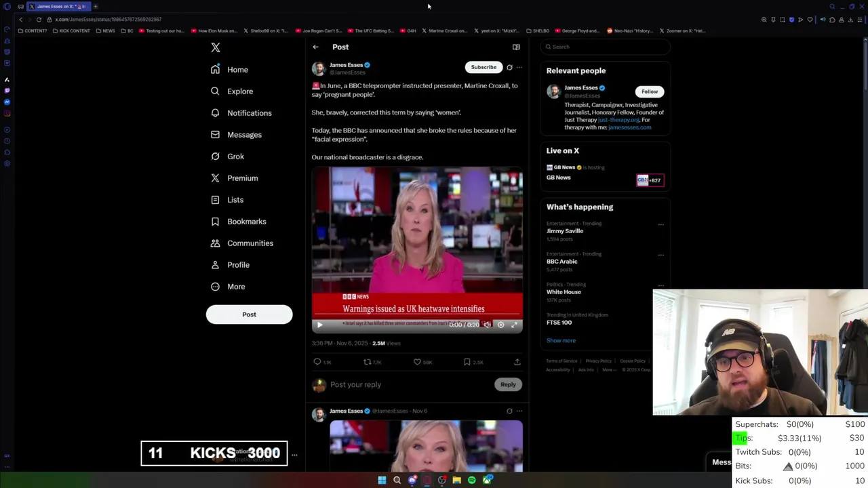Viewport: 868px width, 488px height.
Task: Open the BBC Arabic trending topic
Action: pos(562,262)
